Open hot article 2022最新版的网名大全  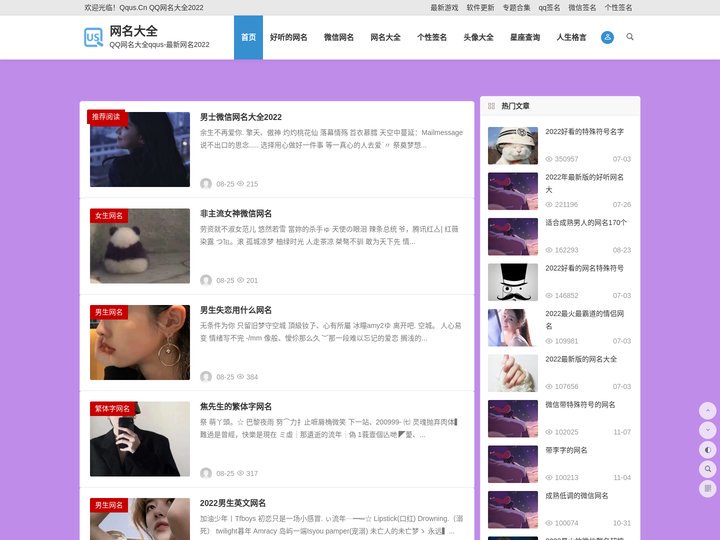[581, 359]
